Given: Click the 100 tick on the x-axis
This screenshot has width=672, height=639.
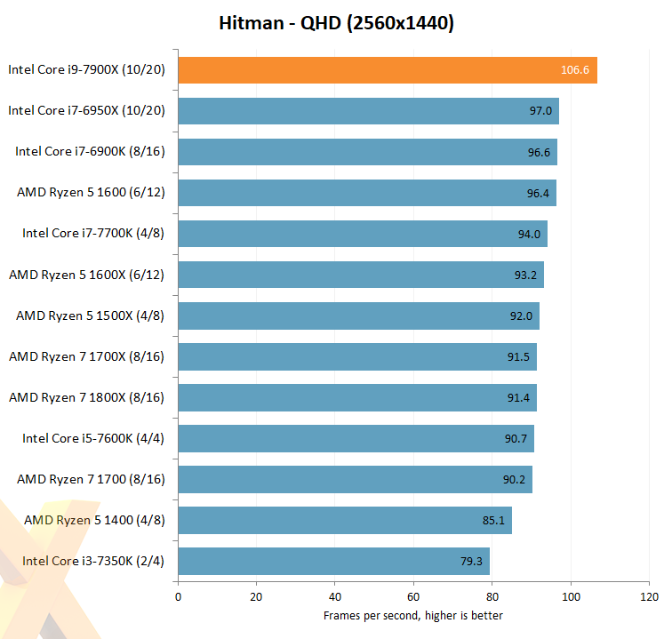Looking at the screenshot, I should pyautogui.click(x=571, y=597).
